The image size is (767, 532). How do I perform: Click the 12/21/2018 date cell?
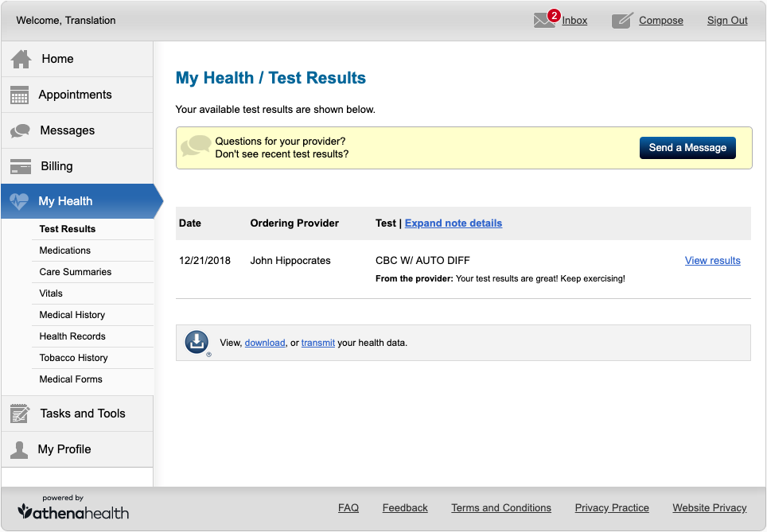coord(204,261)
